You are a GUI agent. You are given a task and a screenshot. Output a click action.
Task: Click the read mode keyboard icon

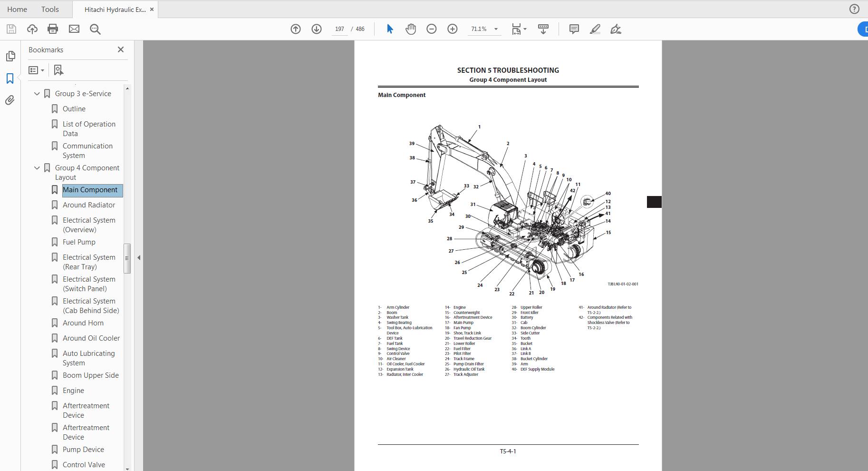click(x=543, y=29)
